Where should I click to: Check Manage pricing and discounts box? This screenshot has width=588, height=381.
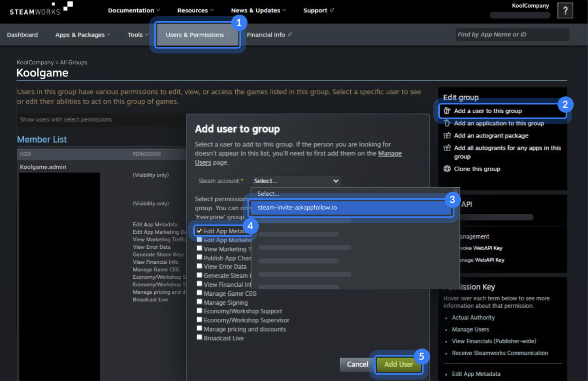(199, 328)
